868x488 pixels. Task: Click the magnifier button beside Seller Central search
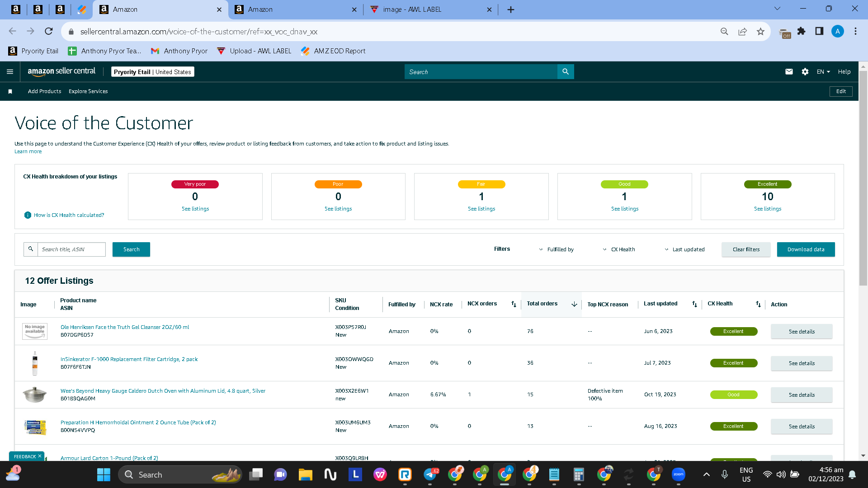click(566, 71)
